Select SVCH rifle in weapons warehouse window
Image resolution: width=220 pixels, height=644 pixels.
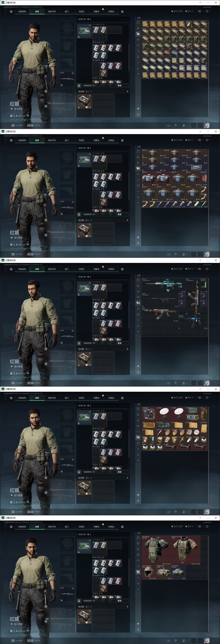tap(160, 300)
